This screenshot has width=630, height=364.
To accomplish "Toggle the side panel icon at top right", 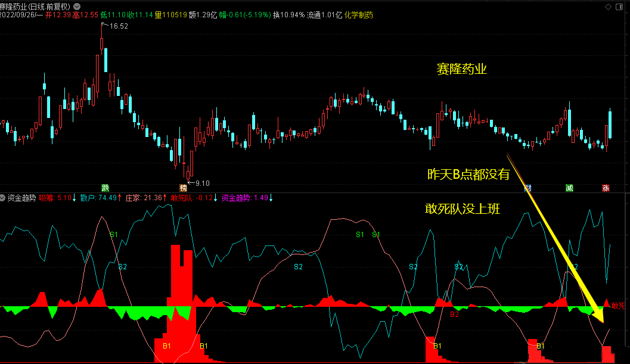I will pos(619,7).
